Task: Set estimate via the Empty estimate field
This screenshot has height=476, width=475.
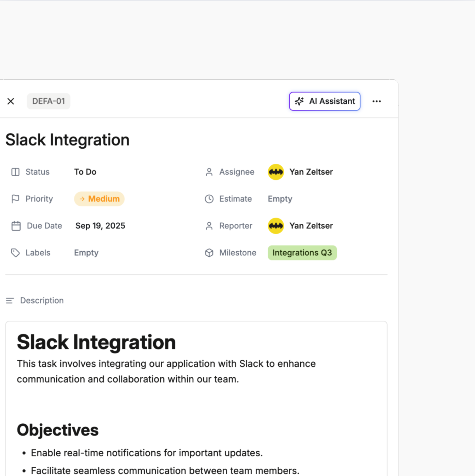Action: 280,199
